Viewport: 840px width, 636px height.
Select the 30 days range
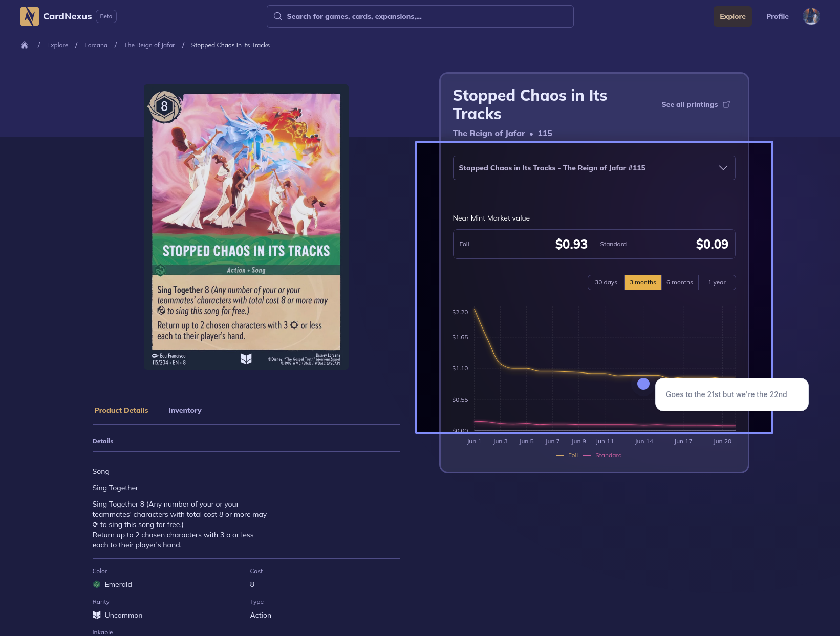(x=606, y=282)
